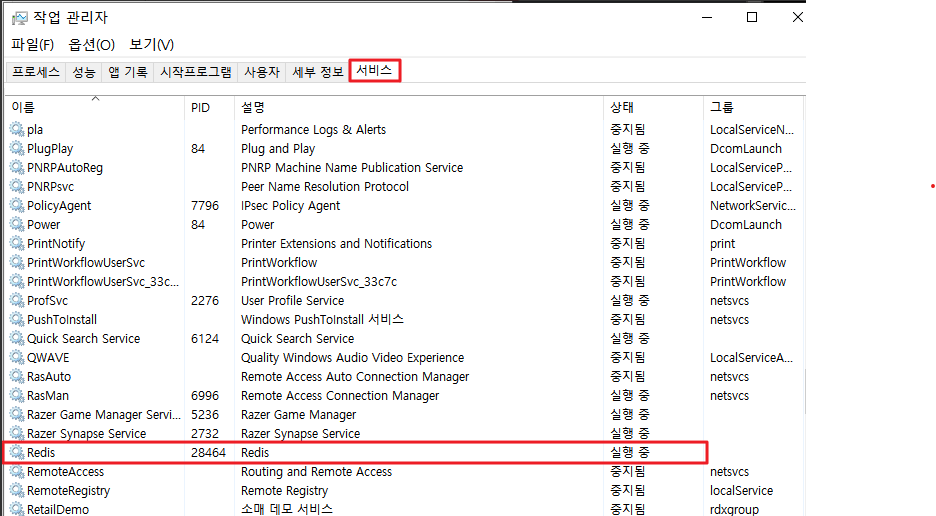Click the gear icon beside RemoteRegistry
The height and width of the screenshot is (516, 936).
pos(17,491)
